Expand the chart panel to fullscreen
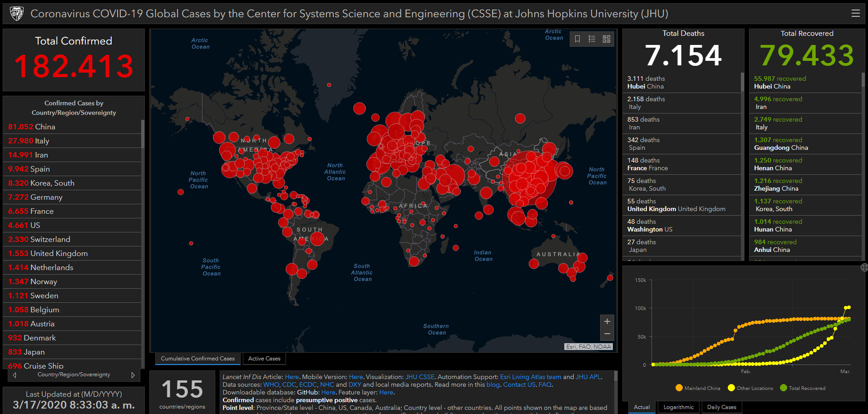The image size is (868, 414). (x=864, y=267)
